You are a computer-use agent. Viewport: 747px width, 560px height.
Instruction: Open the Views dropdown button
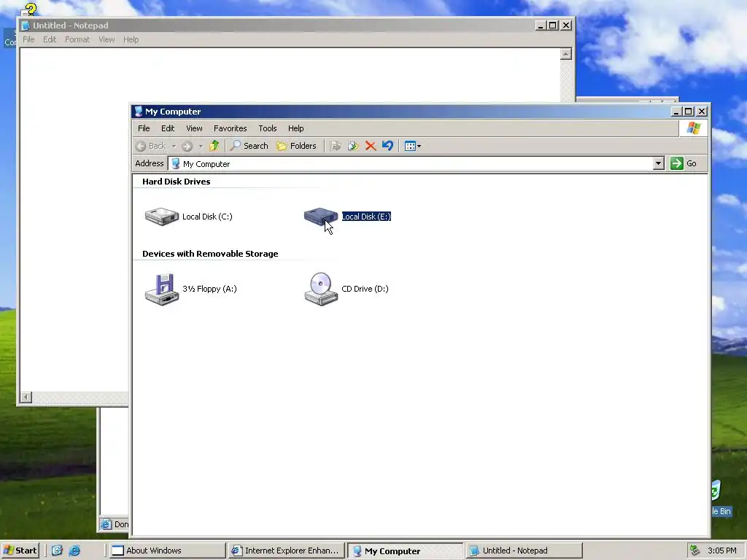click(x=412, y=146)
